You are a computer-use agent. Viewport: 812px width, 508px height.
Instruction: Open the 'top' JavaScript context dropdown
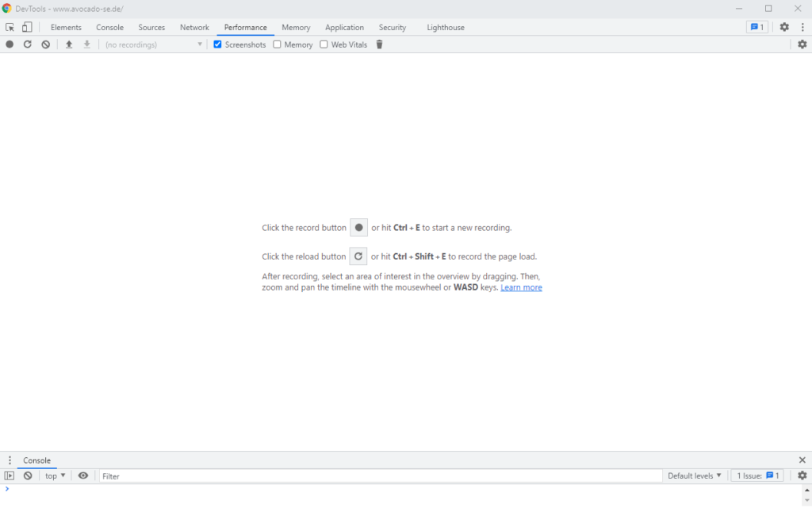[x=55, y=475]
